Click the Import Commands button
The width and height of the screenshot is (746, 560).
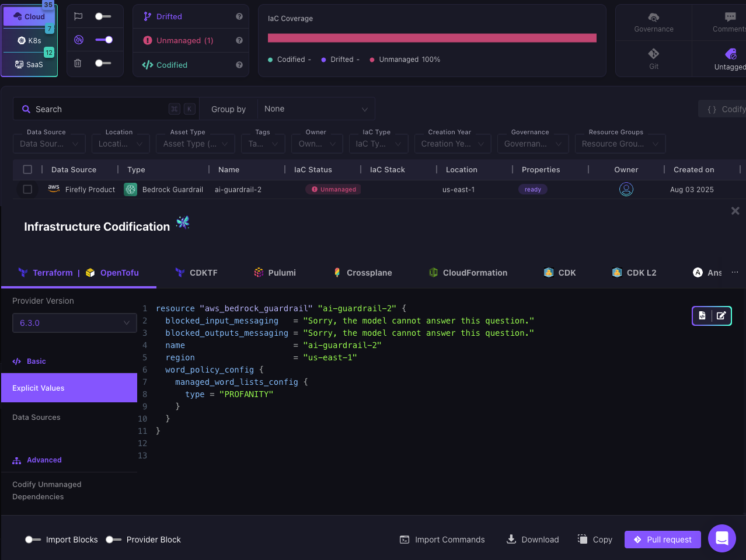pos(442,540)
